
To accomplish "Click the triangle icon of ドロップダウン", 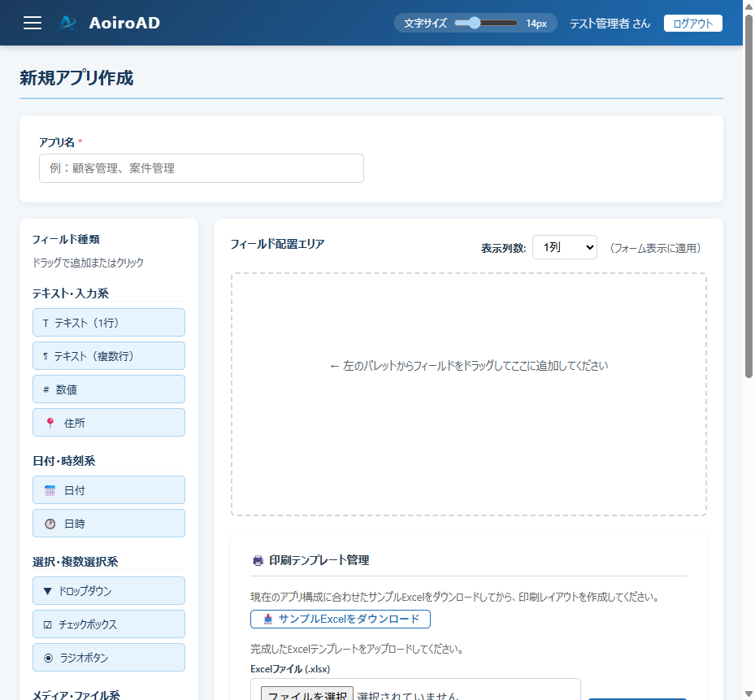I will coord(47,591).
